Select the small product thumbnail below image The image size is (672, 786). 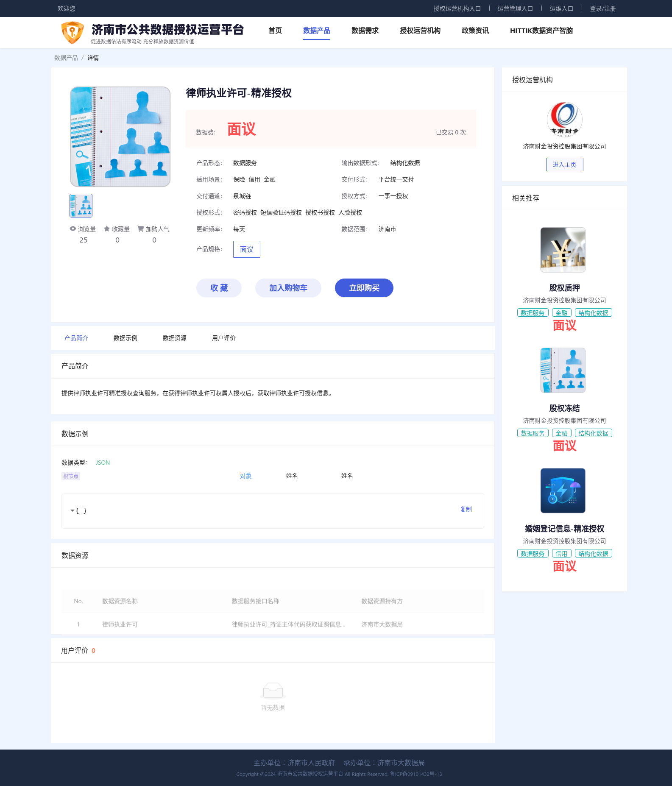pos(81,206)
